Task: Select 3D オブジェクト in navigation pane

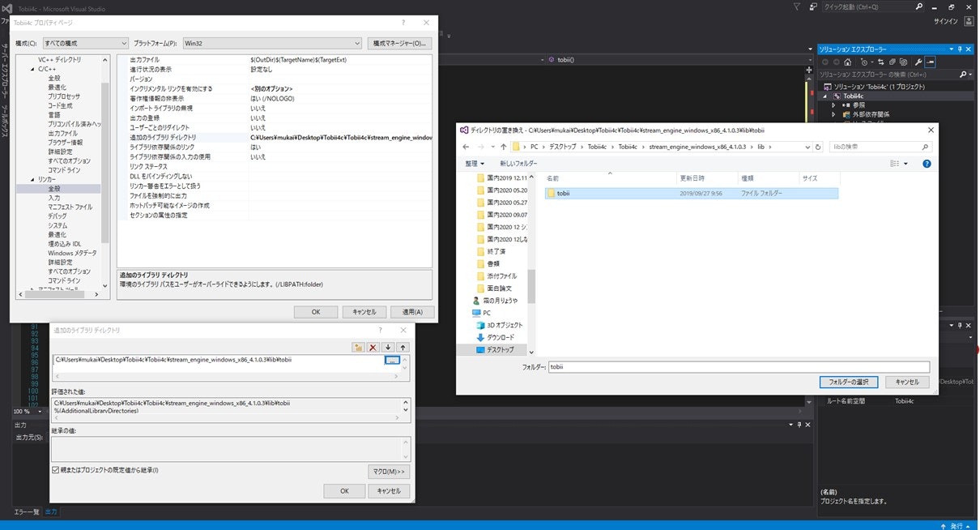Action: (505, 325)
